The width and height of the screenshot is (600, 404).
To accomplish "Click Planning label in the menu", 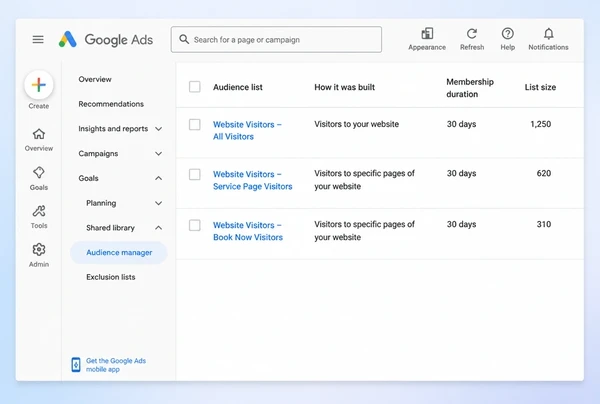I will point(101,203).
